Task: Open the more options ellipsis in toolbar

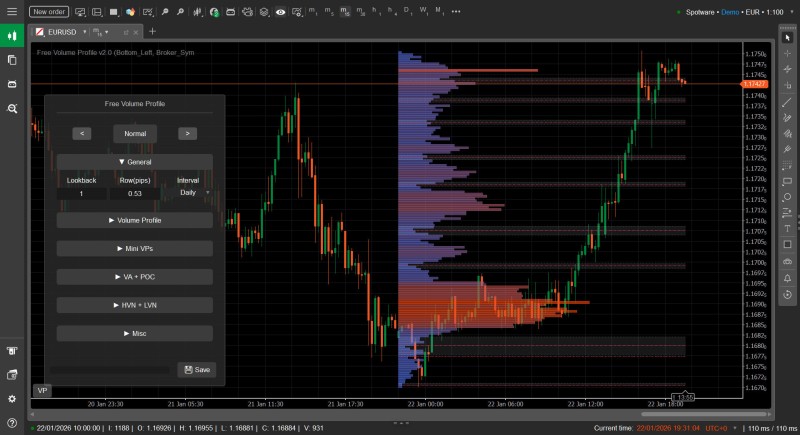Action: tap(456, 11)
